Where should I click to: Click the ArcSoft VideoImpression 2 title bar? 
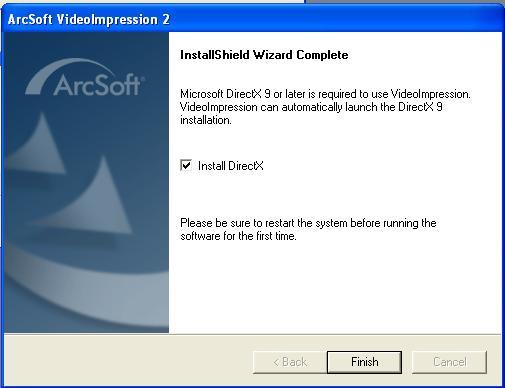252,19
